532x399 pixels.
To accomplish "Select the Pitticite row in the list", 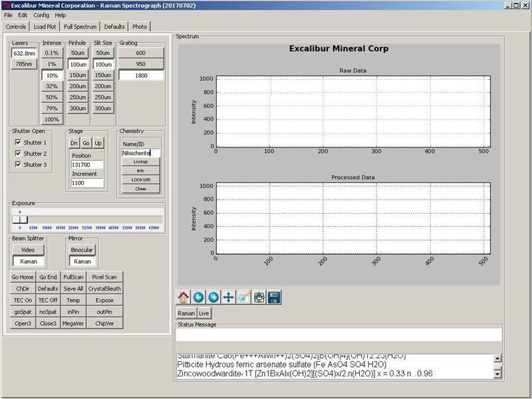I will point(335,364).
